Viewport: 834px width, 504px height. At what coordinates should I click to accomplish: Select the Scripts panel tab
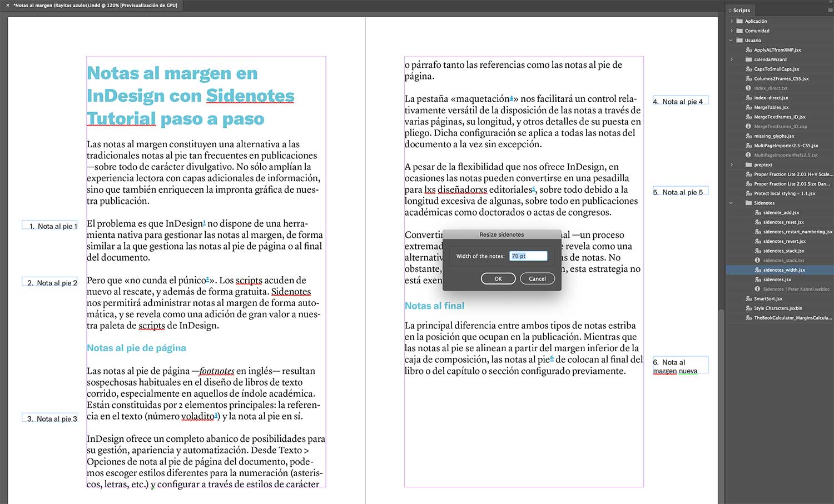pyautogui.click(x=741, y=11)
